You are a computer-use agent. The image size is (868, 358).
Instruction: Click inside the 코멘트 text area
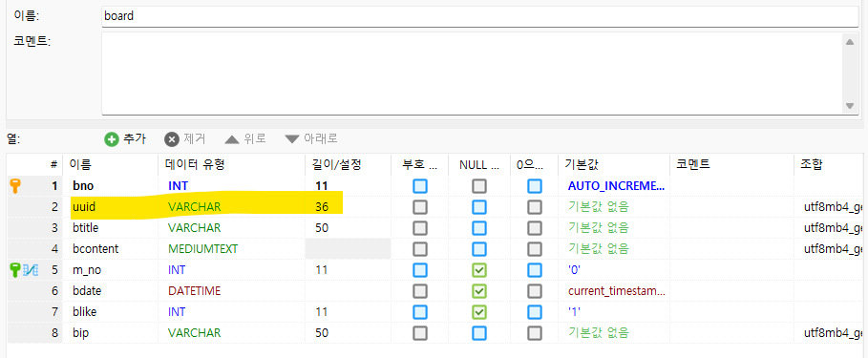472,74
